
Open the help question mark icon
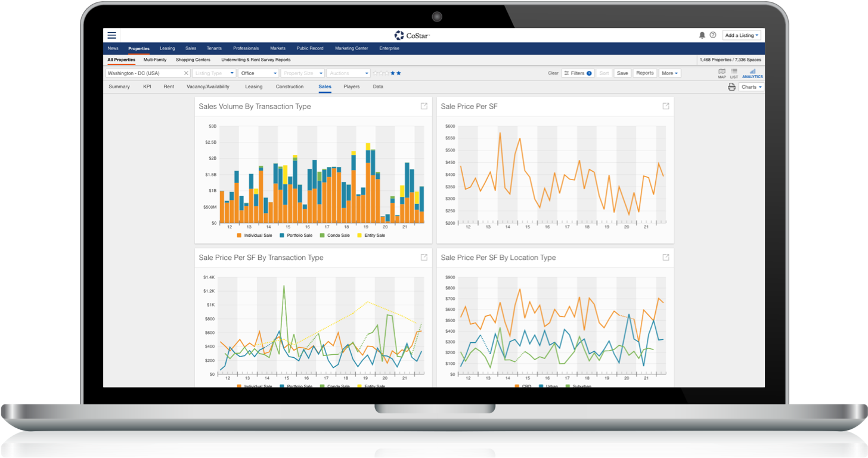pos(713,36)
